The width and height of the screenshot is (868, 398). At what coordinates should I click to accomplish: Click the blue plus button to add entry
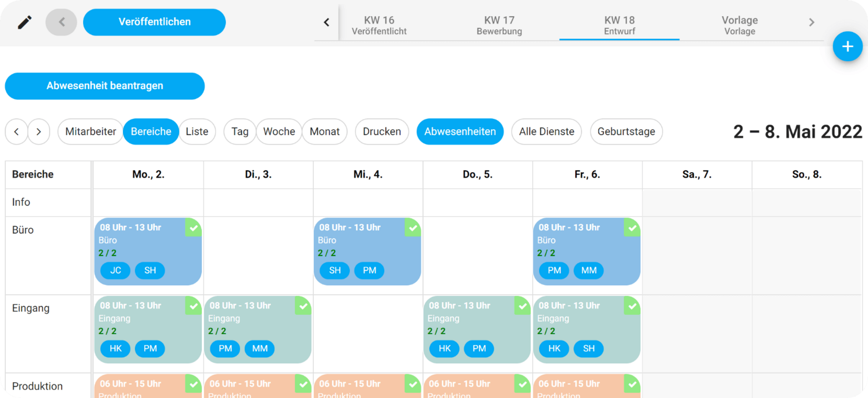tap(847, 46)
